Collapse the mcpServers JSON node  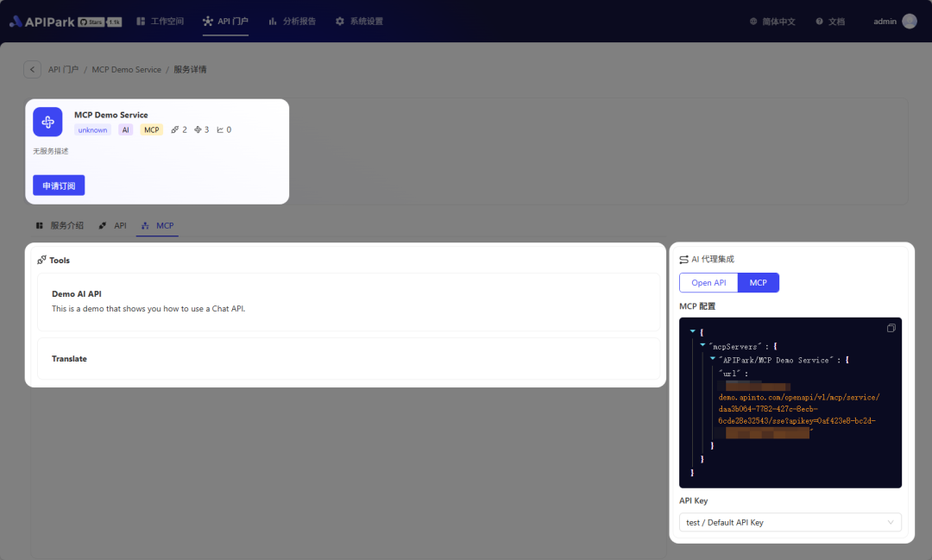tap(702, 345)
